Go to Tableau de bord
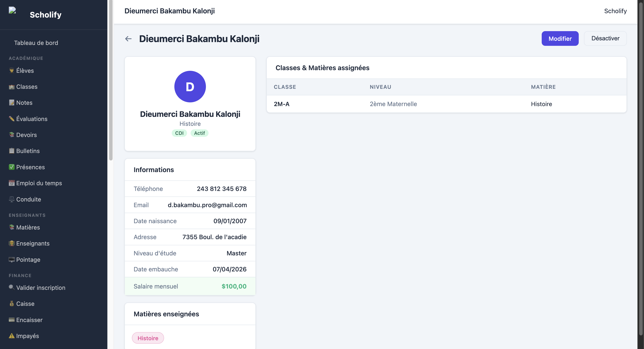The image size is (644, 349). pyautogui.click(x=36, y=43)
